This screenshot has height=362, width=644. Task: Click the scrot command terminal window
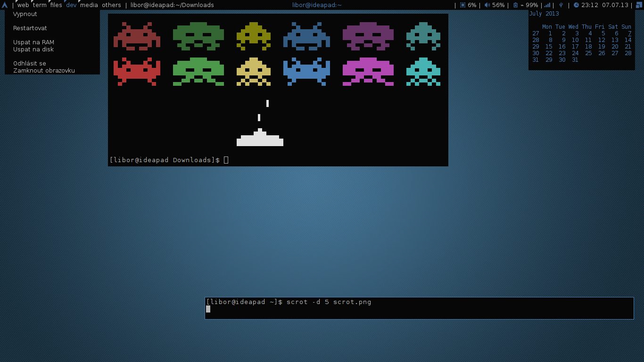(419, 308)
